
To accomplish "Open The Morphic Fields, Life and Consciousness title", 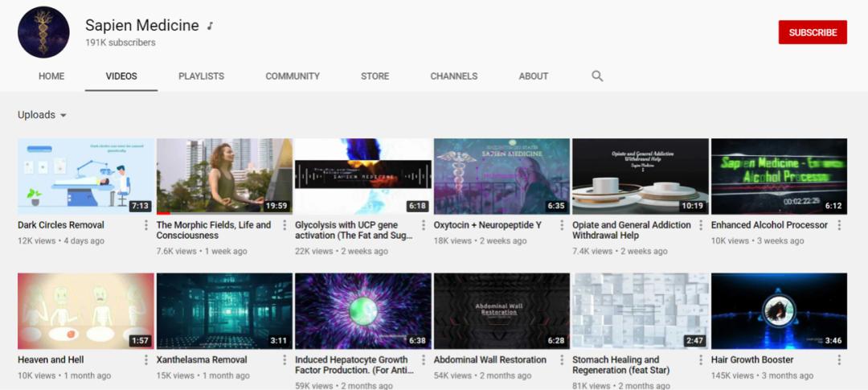I will point(214,230).
